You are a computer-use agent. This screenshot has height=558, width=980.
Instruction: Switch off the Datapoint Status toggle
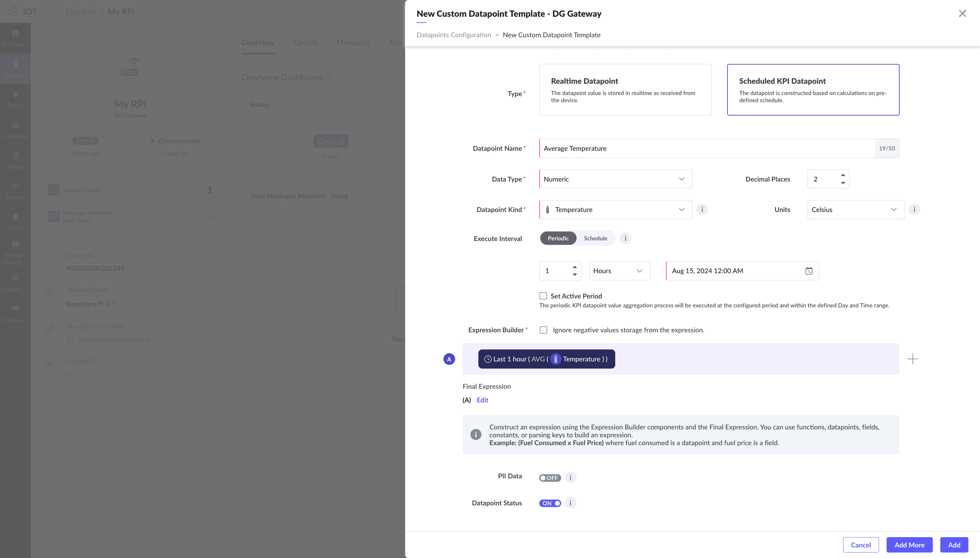pyautogui.click(x=550, y=503)
